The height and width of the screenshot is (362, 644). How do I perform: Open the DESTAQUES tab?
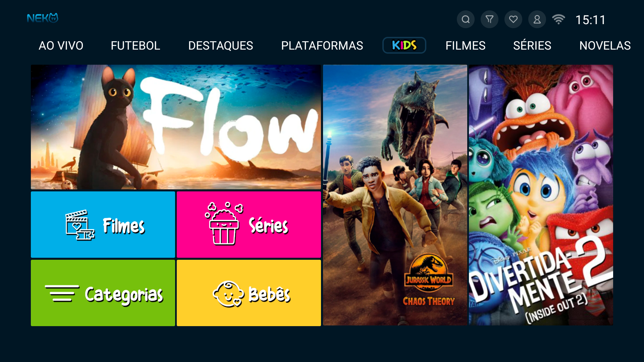[221, 46]
